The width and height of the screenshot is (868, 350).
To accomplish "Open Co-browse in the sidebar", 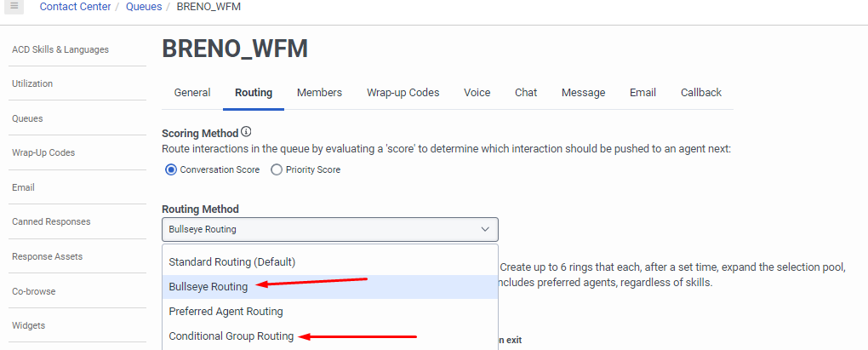I will [x=34, y=291].
